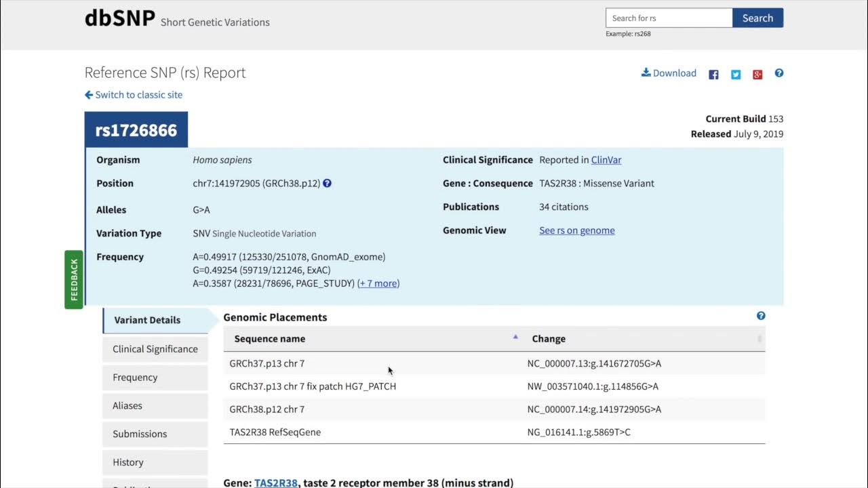868x488 pixels.
Task: Open the green Feedback side tab
Action: coord(74,279)
